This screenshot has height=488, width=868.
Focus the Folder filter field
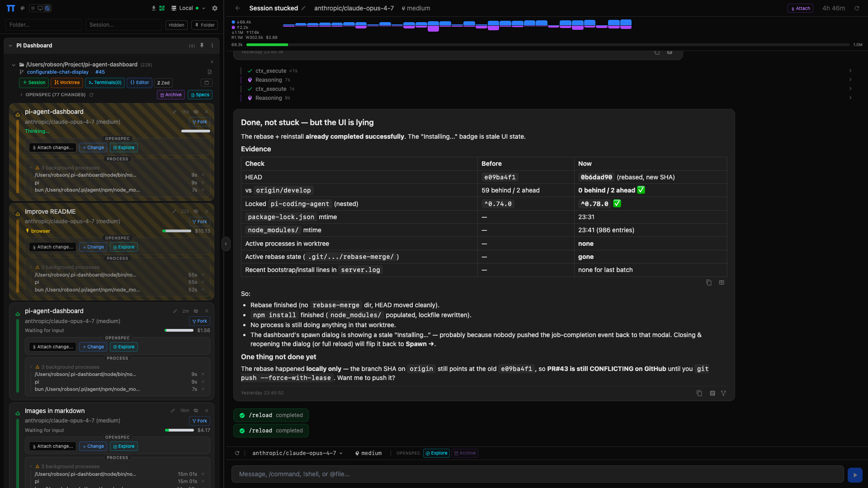click(43, 25)
